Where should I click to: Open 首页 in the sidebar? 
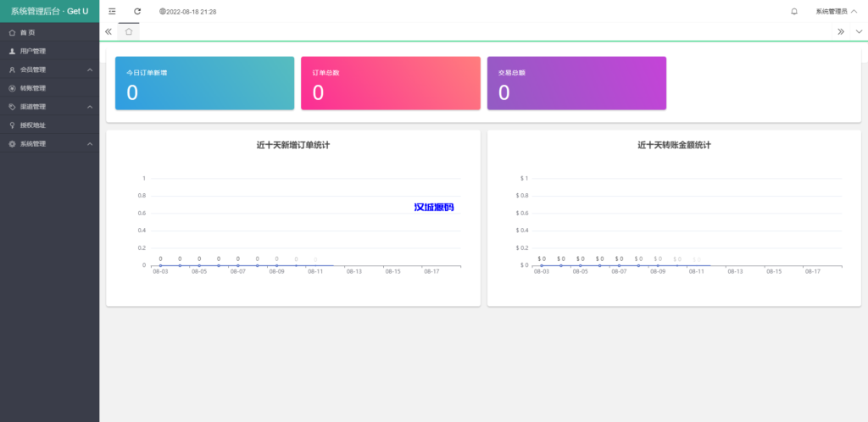[x=28, y=32]
